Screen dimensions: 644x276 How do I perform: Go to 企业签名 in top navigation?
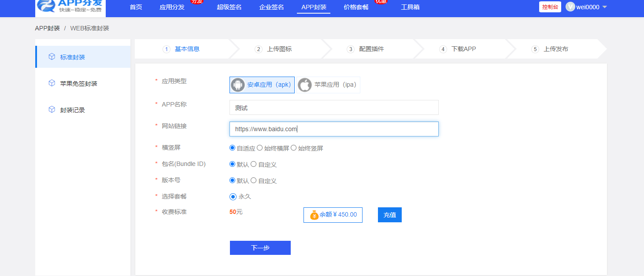click(x=271, y=7)
